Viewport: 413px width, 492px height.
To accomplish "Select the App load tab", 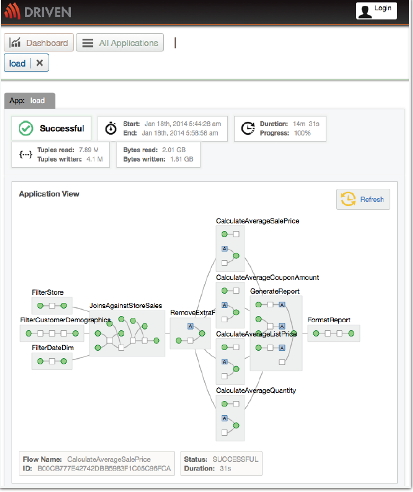I will point(30,101).
